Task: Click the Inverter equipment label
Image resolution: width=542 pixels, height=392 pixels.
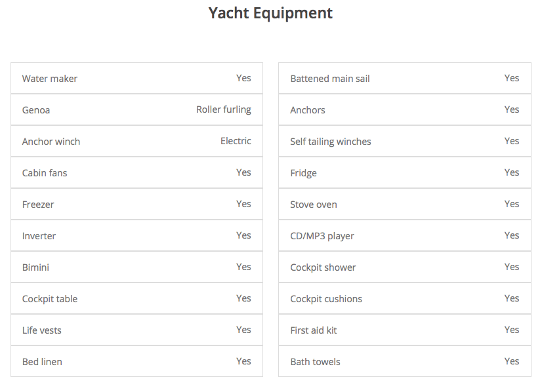Action: 39,236
